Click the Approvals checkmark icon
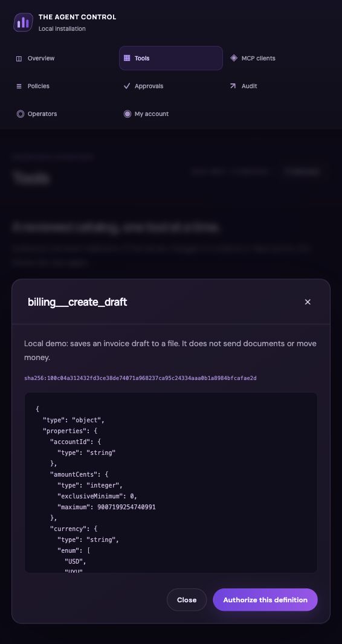342x644 pixels. coord(127,86)
